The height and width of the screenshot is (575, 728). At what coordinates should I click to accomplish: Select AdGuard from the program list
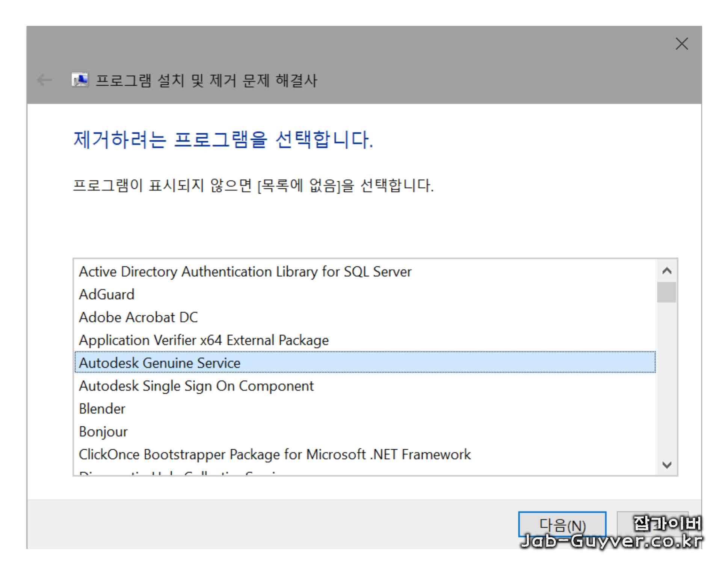point(107,294)
